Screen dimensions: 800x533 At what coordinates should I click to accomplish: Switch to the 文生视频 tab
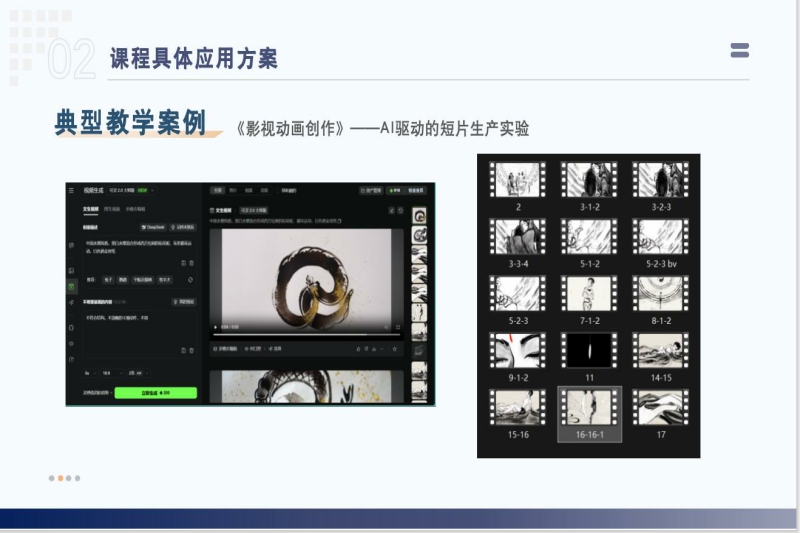coord(90,210)
